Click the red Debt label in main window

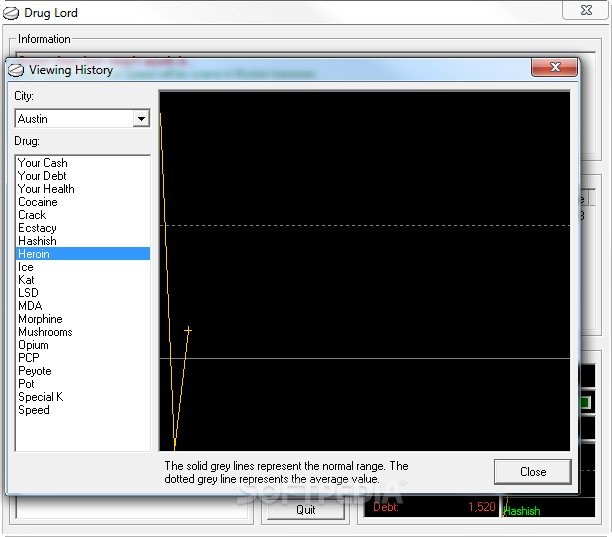386,507
